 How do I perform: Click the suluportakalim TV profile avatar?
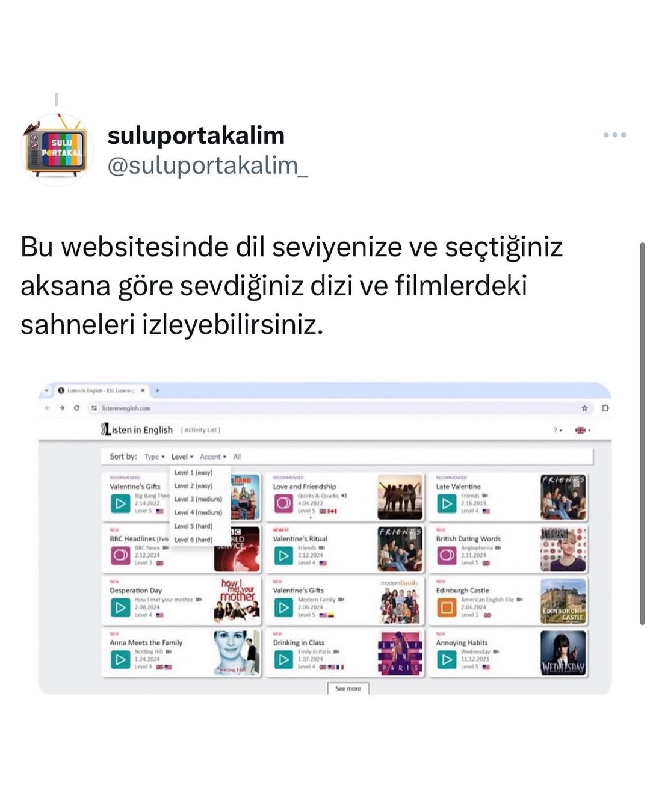55,150
